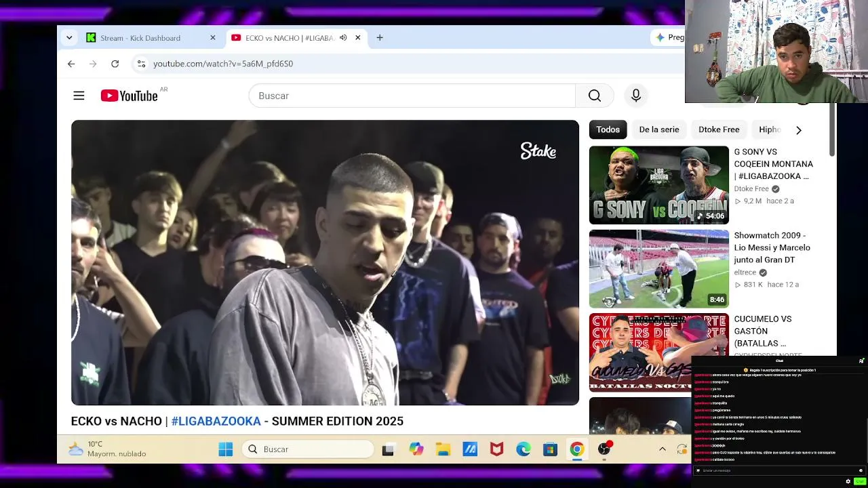Open Showmatch 2009 Lio Messi video title

click(x=772, y=247)
